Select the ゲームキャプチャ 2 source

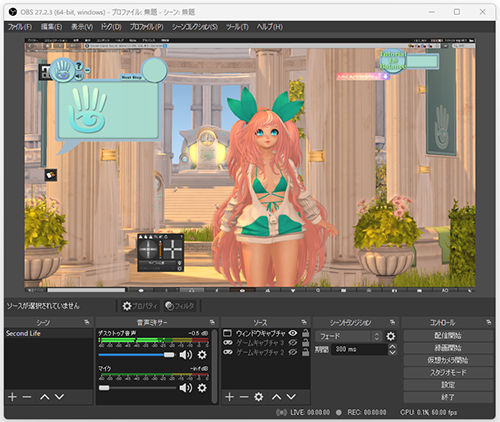260,352
